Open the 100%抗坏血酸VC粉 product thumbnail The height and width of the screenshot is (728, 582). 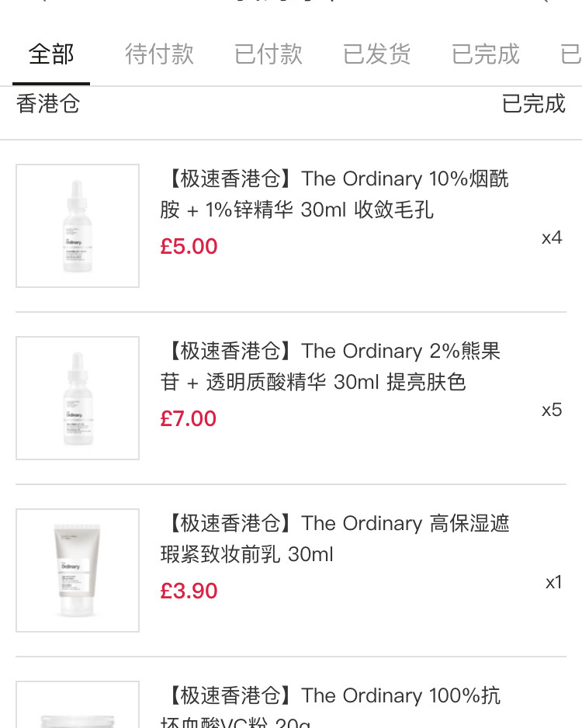point(78,704)
